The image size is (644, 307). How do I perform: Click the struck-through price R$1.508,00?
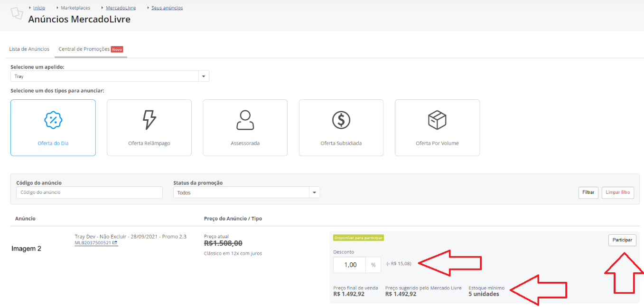223,243
